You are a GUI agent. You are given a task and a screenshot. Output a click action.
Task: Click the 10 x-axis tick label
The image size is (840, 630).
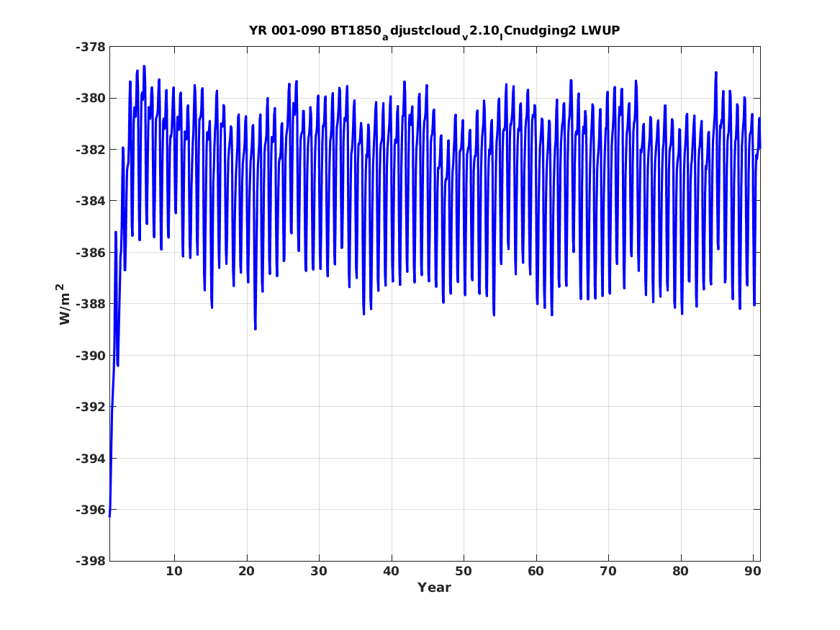pyautogui.click(x=174, y=572)
